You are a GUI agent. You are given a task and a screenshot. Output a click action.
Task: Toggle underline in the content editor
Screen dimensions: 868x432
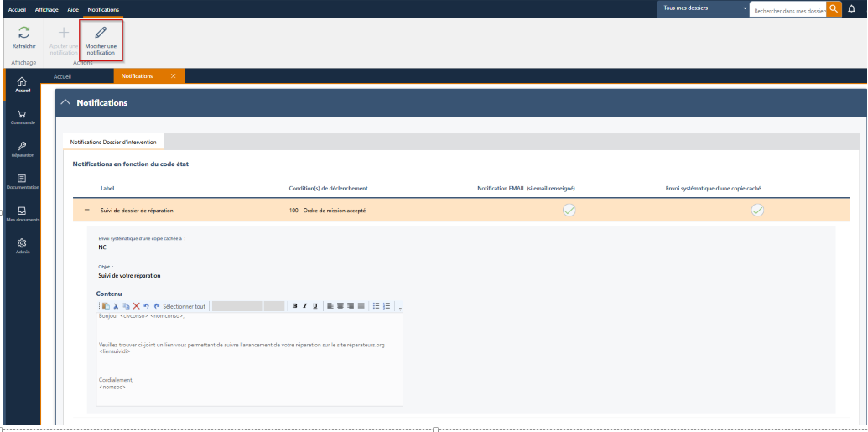314,306
